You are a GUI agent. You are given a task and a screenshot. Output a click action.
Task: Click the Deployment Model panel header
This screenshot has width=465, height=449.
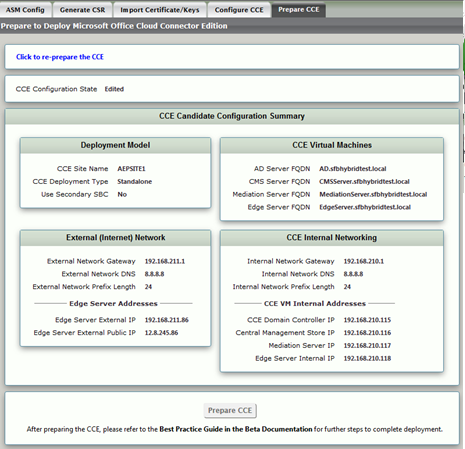(x=115, y=145)
